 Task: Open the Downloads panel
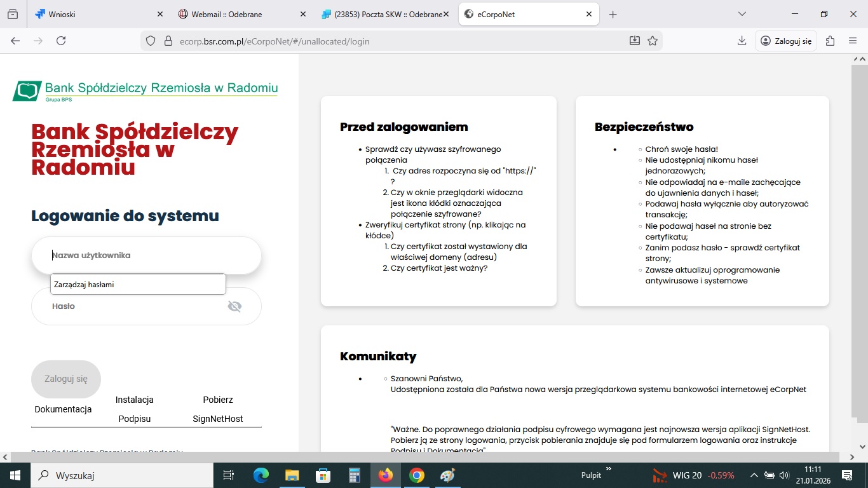click(742, 41)
